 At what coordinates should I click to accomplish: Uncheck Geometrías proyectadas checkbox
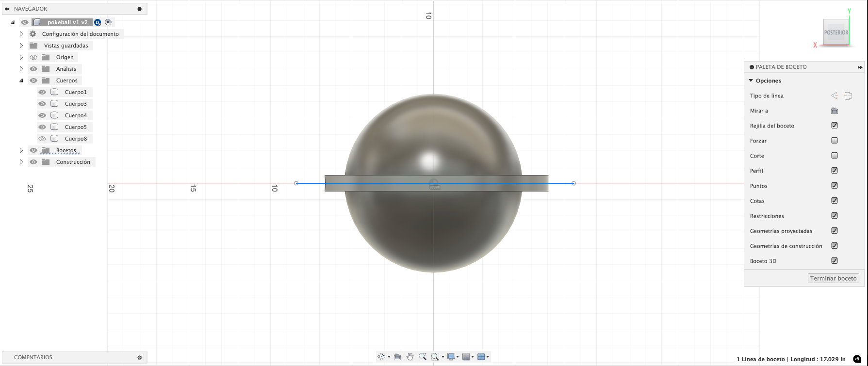835,231
